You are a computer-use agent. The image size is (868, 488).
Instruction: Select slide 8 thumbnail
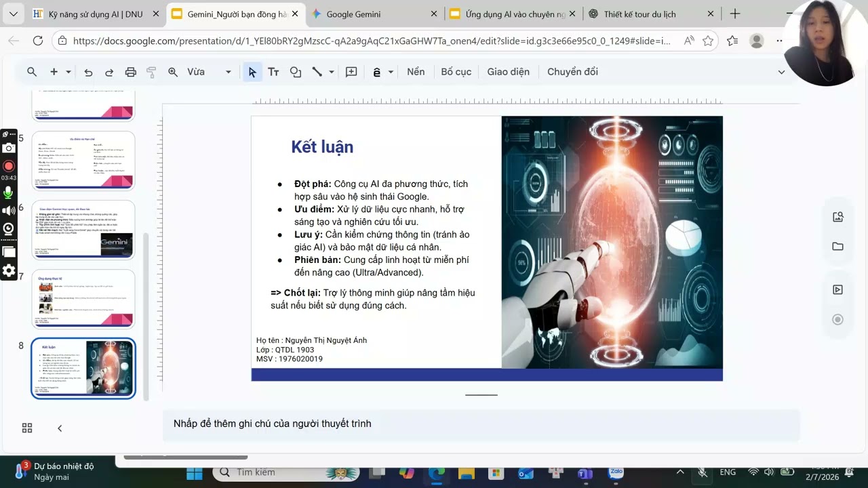[x=83, y=368]
